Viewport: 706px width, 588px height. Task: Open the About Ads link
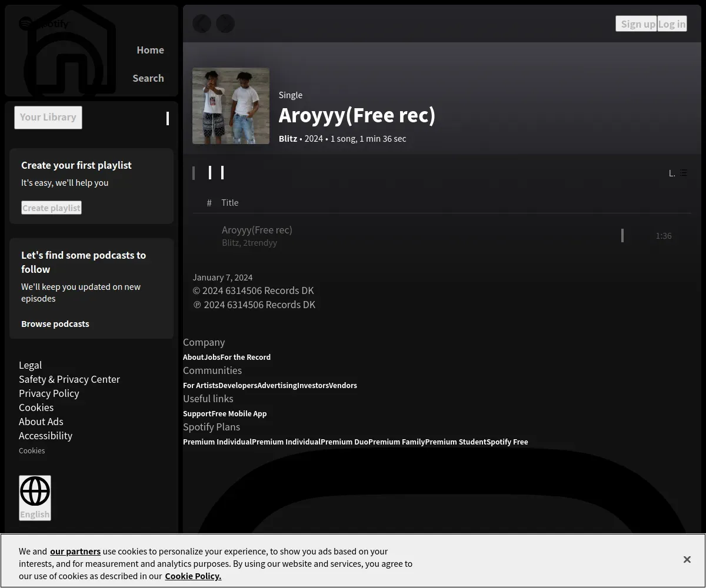click(x=41, y=422)
